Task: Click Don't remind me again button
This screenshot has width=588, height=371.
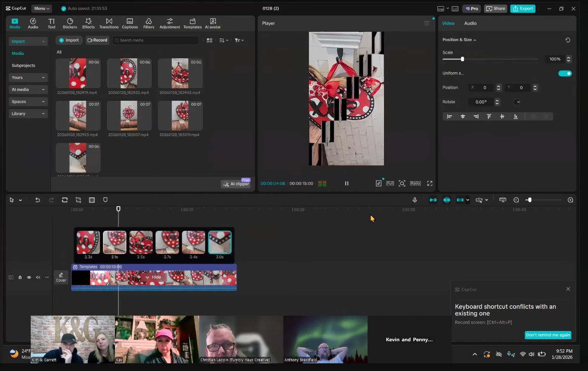Action: [548, 335]
